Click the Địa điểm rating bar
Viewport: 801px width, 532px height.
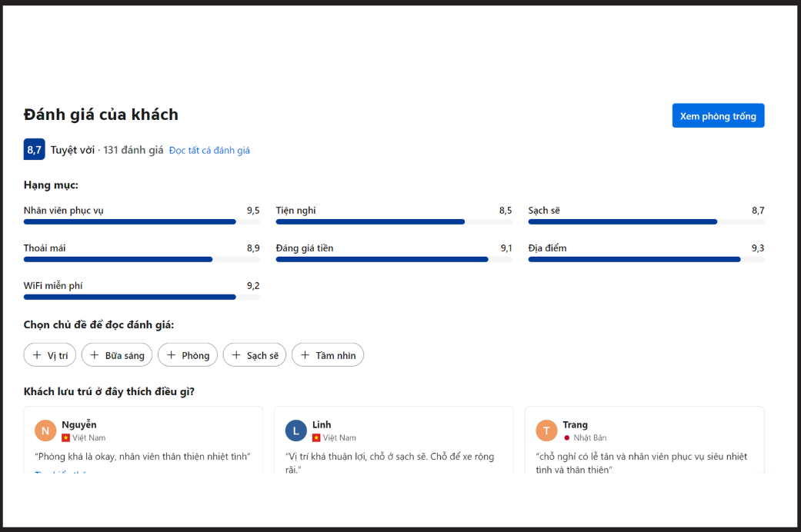click(x=646, y=259)
